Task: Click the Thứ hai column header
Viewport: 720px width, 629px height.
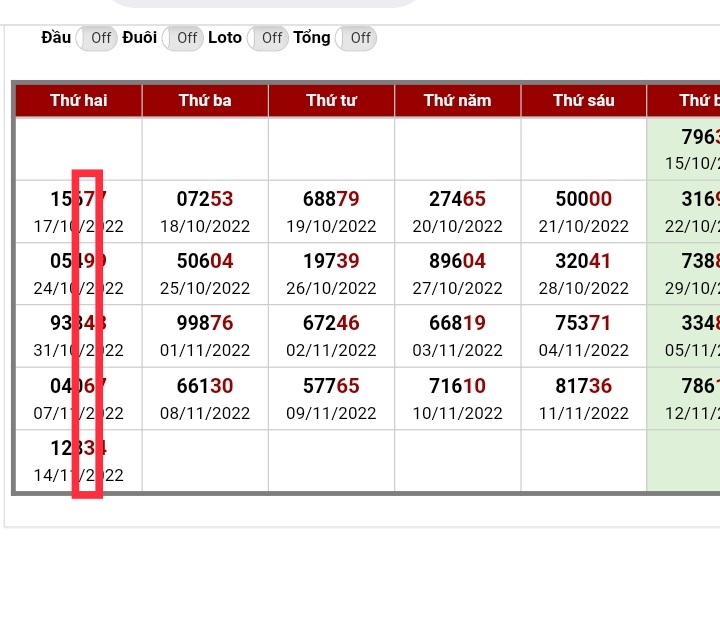Action: coord(78,100)
